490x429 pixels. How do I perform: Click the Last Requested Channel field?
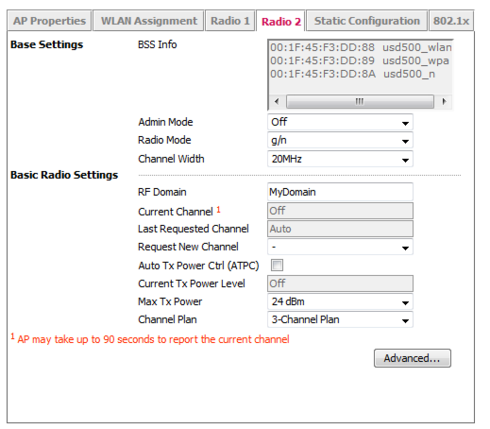point(340,229)
